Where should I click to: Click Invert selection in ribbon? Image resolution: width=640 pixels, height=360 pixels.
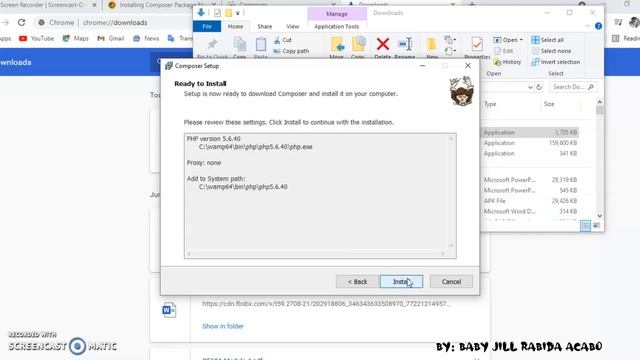(x=556, y=62)
